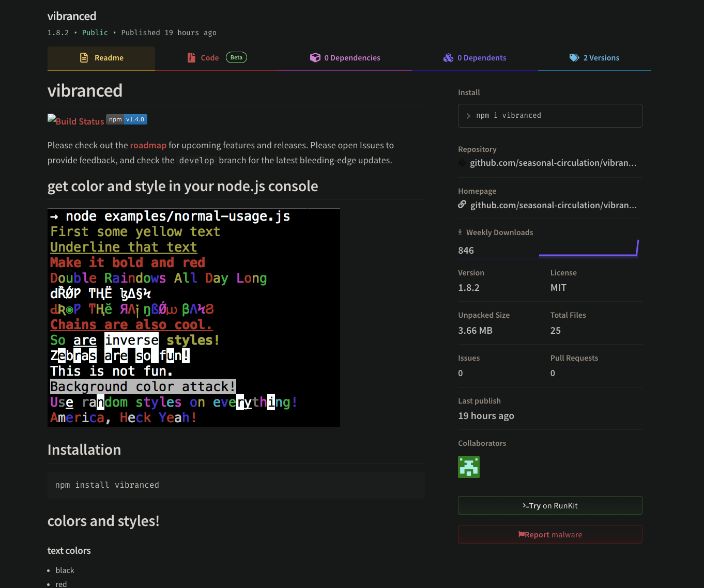Switch to the Code tab

209,57
